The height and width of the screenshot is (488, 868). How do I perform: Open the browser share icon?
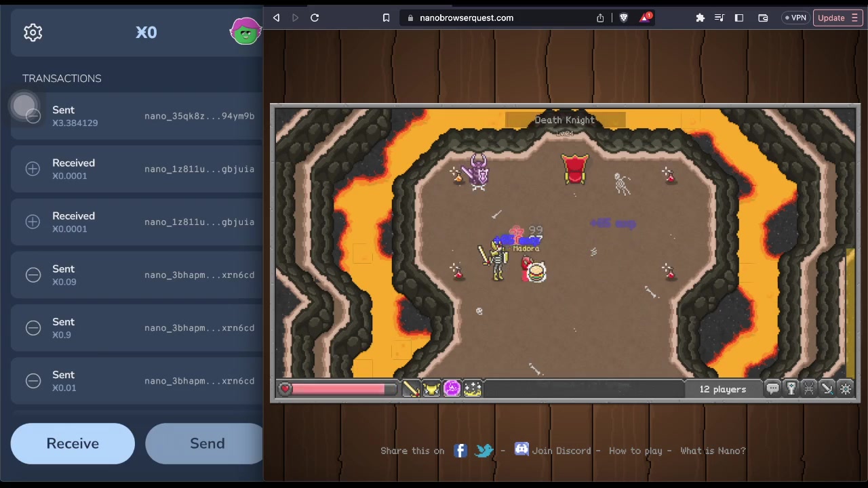click(600, 18)
